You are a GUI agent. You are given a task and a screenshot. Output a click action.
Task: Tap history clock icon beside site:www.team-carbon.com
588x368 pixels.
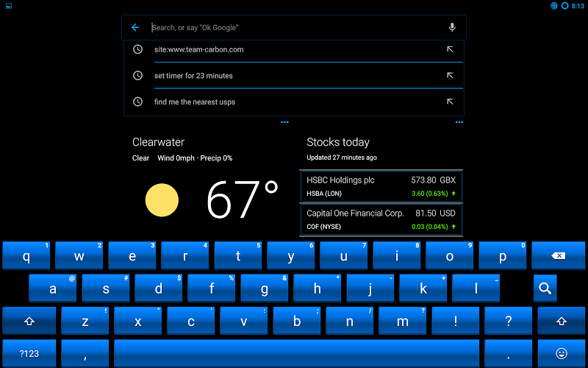(138, 49)
